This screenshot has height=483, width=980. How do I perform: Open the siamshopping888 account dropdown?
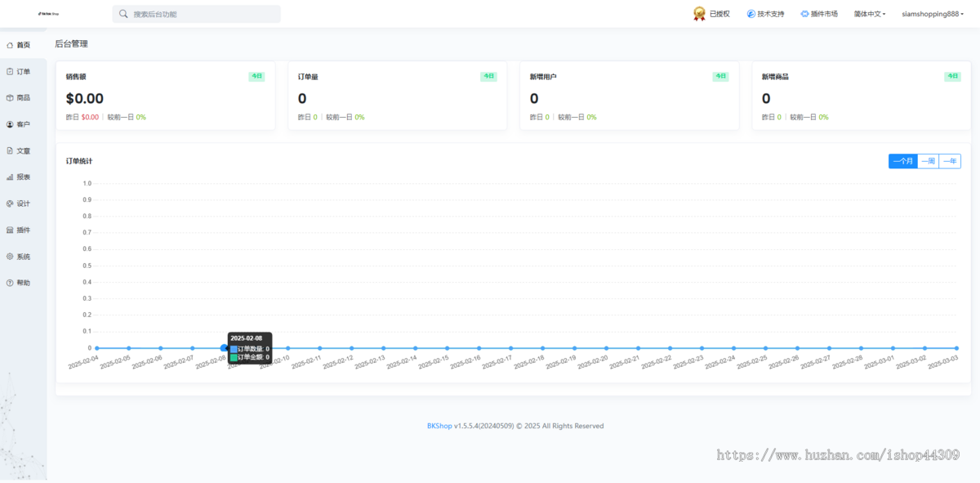(933, 14)
